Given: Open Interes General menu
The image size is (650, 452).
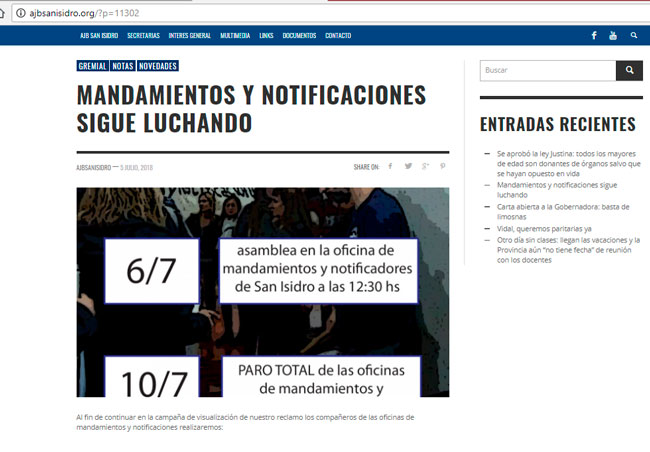Looking at the screenshot, I should point(189,36).
